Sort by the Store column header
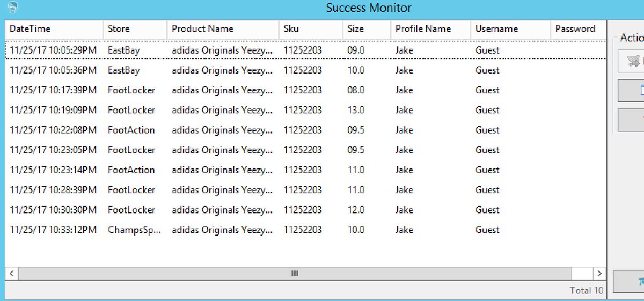The image size is (644, 301). coord(135,29)
